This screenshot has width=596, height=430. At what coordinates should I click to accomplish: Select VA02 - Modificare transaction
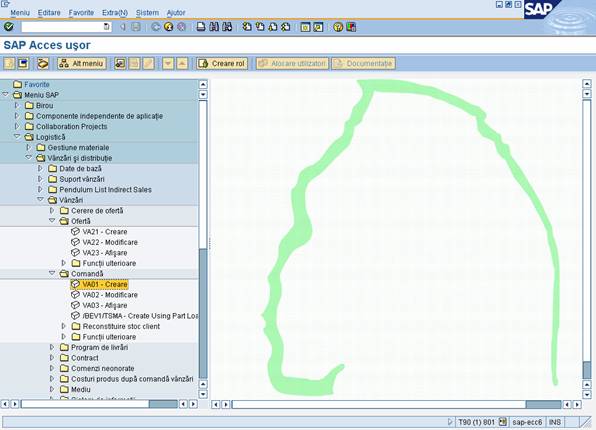[x=110, y=295]
